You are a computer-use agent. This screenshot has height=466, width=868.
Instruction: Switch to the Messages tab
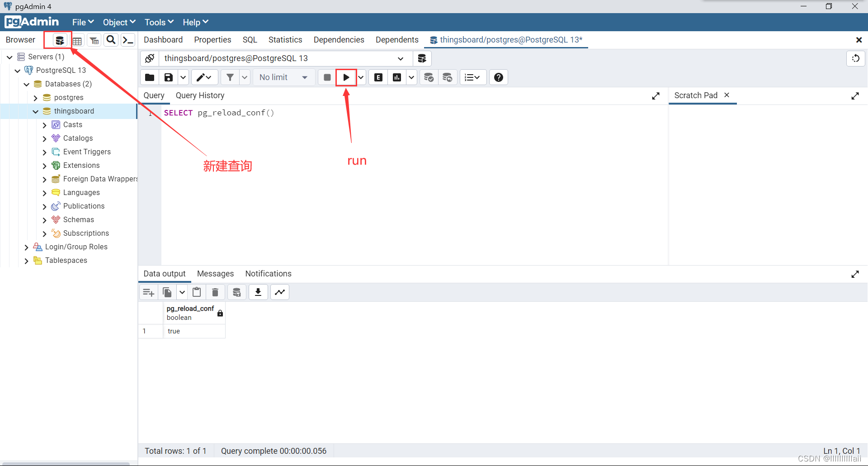pos(215,274)
